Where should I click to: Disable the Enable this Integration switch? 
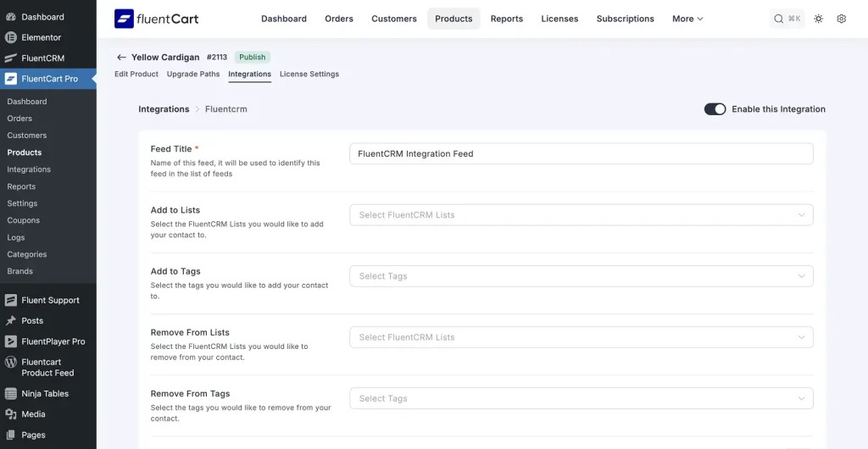click(715, 109)
